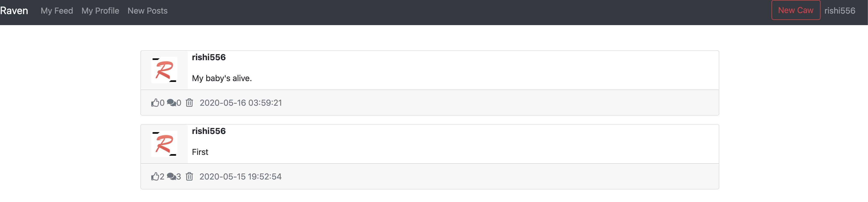
Task: Create a New Caw
Action: point(795,10)
